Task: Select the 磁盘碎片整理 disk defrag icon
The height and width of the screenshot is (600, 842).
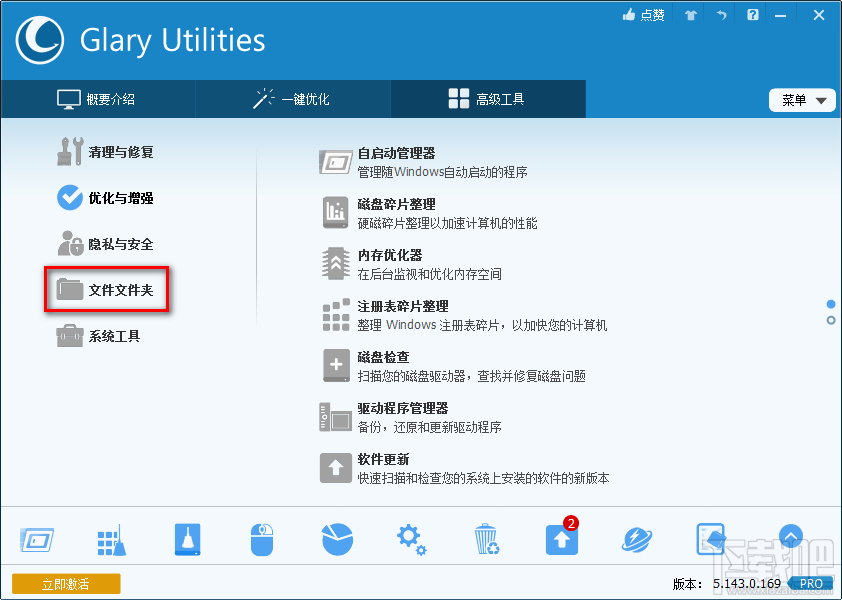Action: (336, 212)
